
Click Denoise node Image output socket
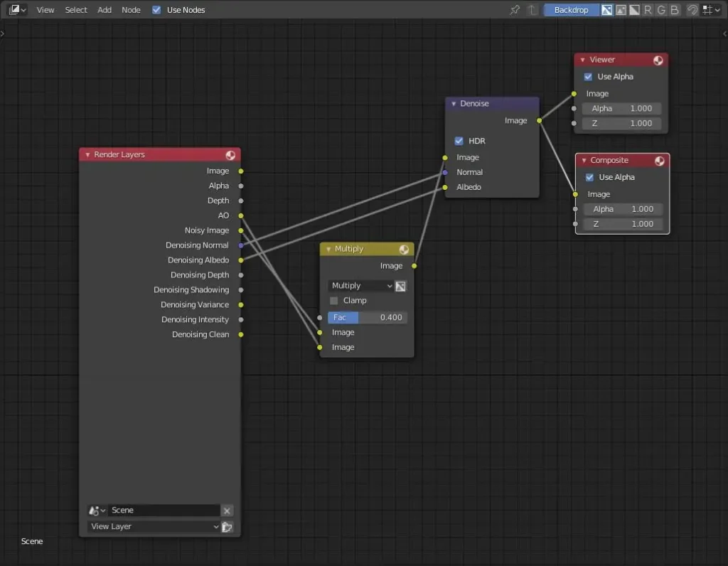click(539, 121)
